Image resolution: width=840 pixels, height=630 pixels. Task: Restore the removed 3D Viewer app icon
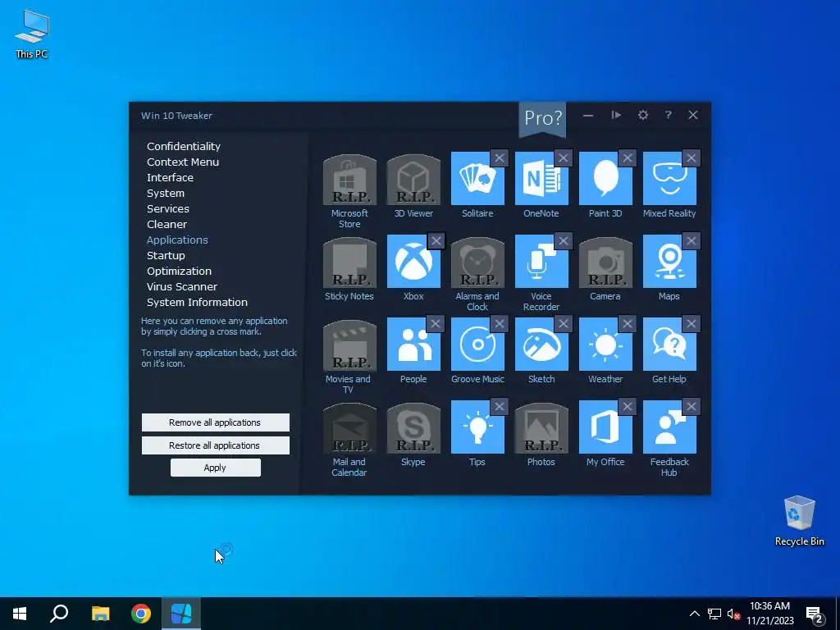click(x=413, y=180)
